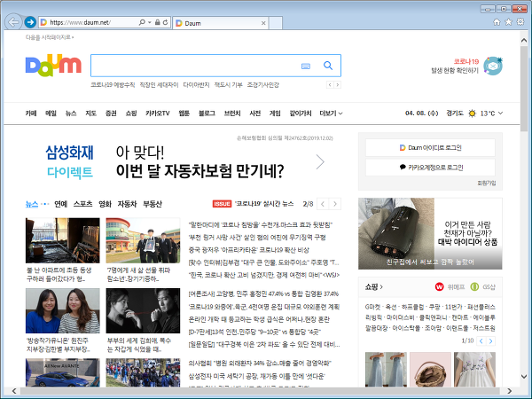Open the burnt apartment news thumbnail
The image size is (532, 399).
click(x=63, y=240)
